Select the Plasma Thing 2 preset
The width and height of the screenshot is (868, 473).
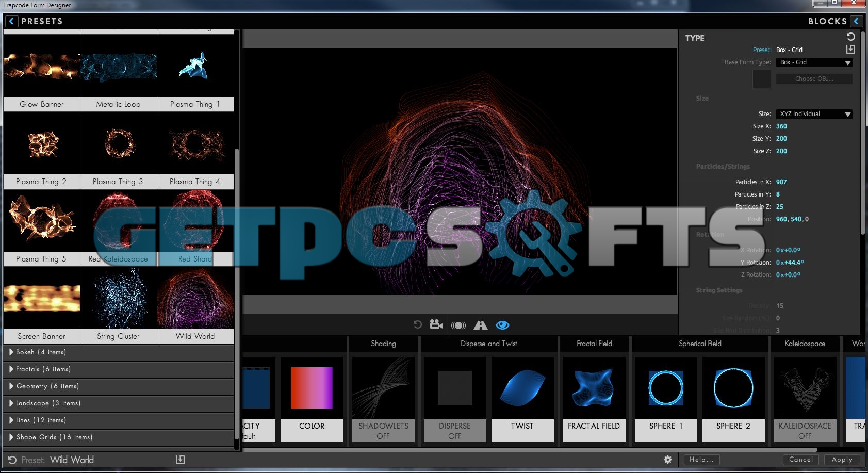42,151
